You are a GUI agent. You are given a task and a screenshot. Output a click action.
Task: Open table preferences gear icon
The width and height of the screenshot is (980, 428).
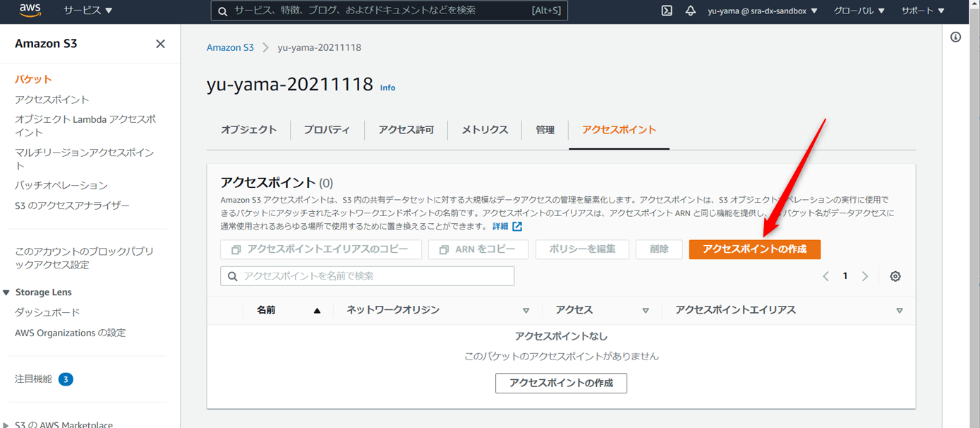coord(895,276)
